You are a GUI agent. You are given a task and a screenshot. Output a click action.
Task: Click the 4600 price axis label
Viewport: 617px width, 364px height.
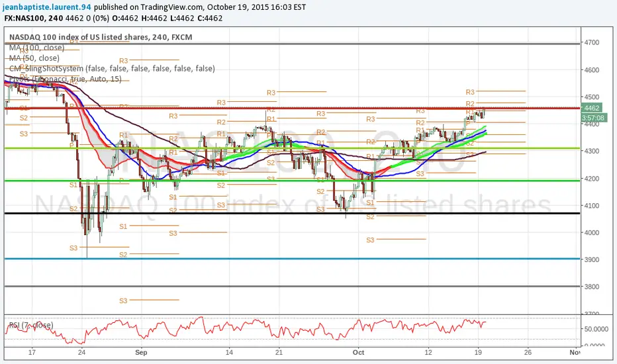(592, 70)
